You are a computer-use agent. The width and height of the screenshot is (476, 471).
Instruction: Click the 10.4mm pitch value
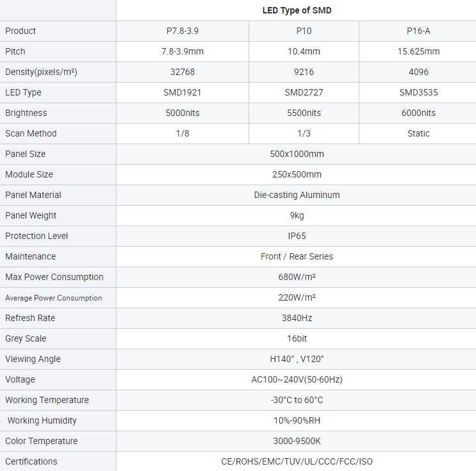(x=304, y=51)
